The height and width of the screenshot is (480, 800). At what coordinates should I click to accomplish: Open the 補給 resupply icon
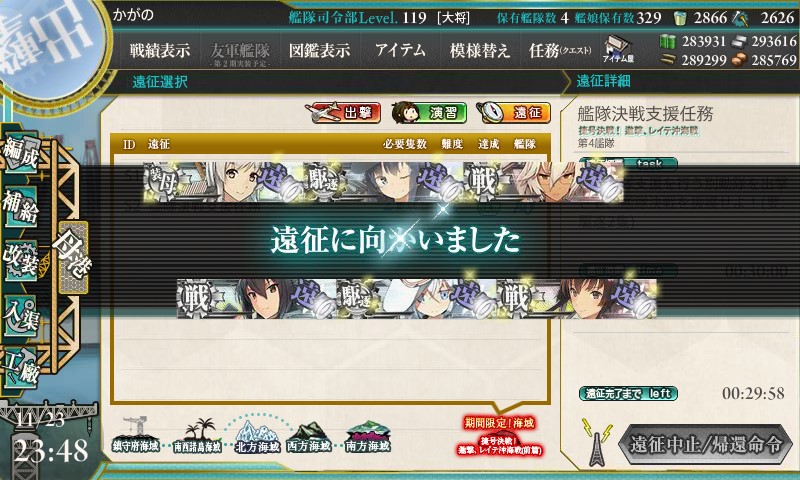coord(21,206)
